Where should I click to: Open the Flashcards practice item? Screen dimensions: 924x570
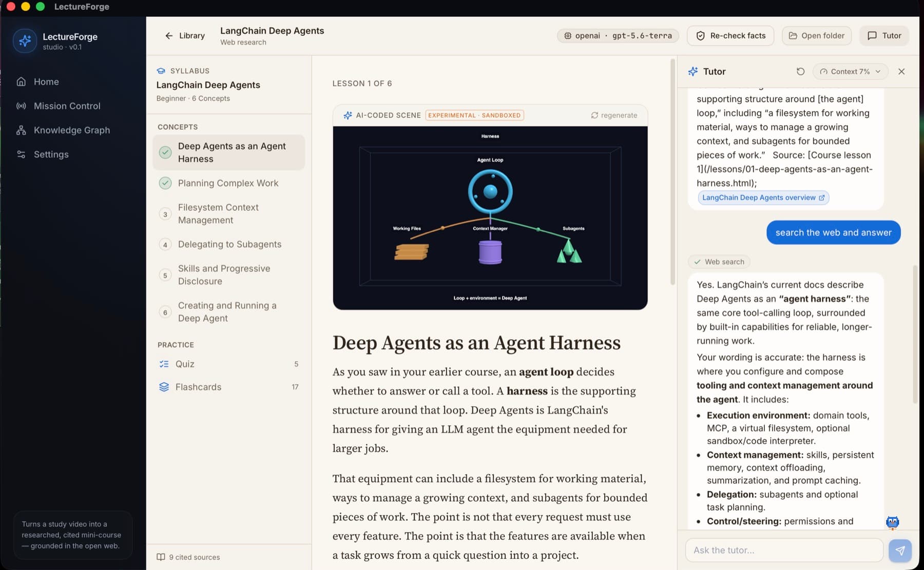[x=228, y=387]
